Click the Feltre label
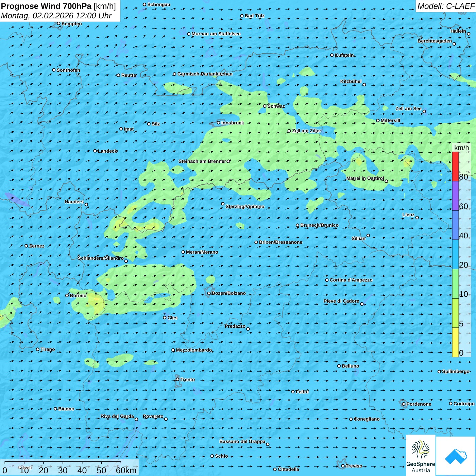The height and width of the screenshot is (476, 476). (x=302, y=392)
